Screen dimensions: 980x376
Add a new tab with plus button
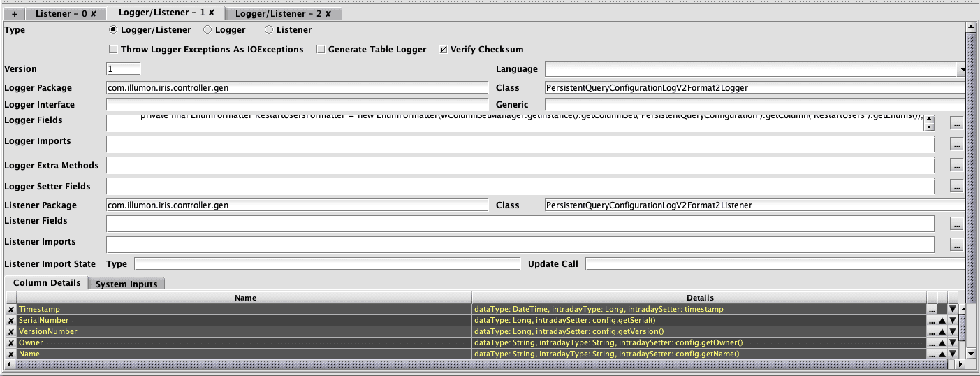15,14
